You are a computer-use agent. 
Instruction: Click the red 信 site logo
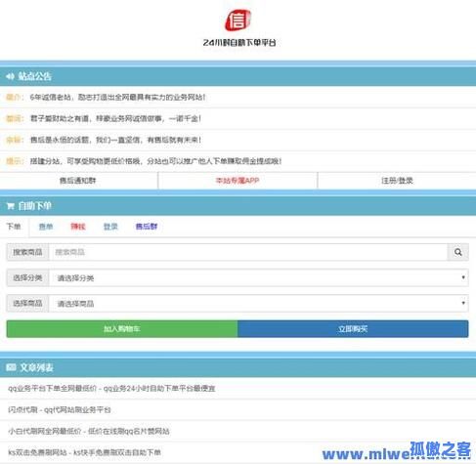(238, 21)
